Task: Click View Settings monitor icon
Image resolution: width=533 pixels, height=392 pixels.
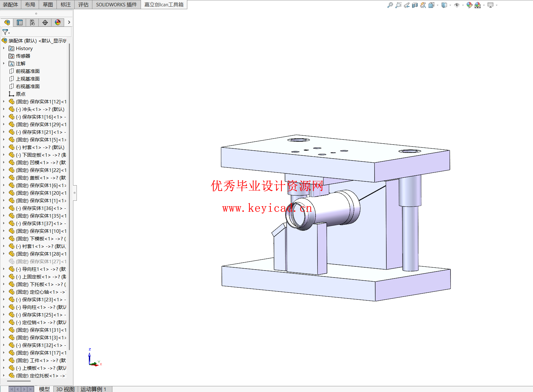Action: (x=490, y=5)
